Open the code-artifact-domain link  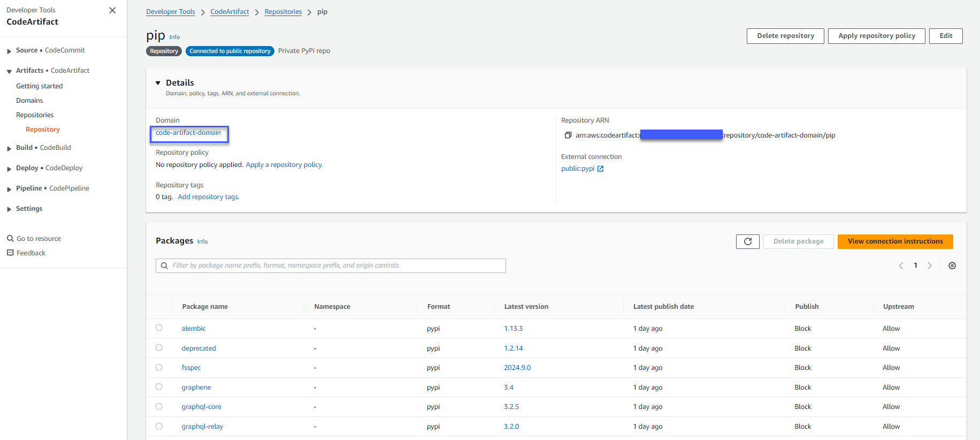pyautogui.click(x=188, y=133)
